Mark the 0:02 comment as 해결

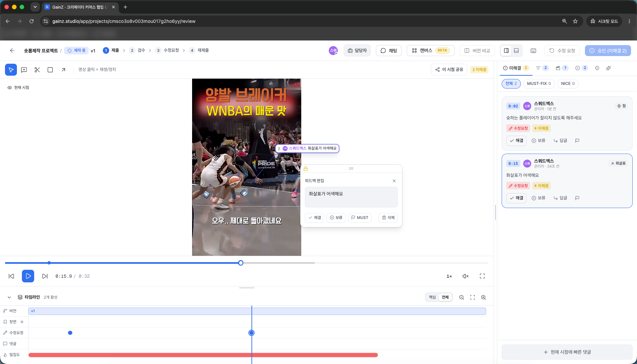point(516,141)
